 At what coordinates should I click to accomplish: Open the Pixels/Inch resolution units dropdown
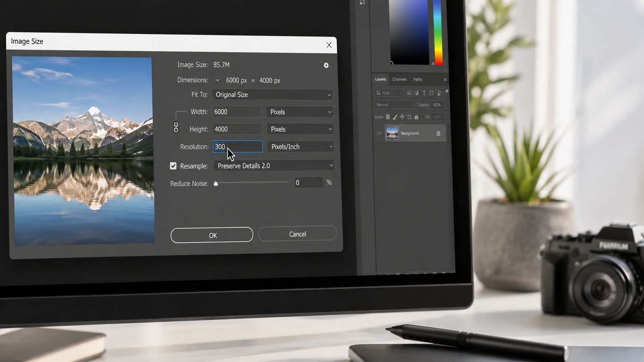click(301, 147)
